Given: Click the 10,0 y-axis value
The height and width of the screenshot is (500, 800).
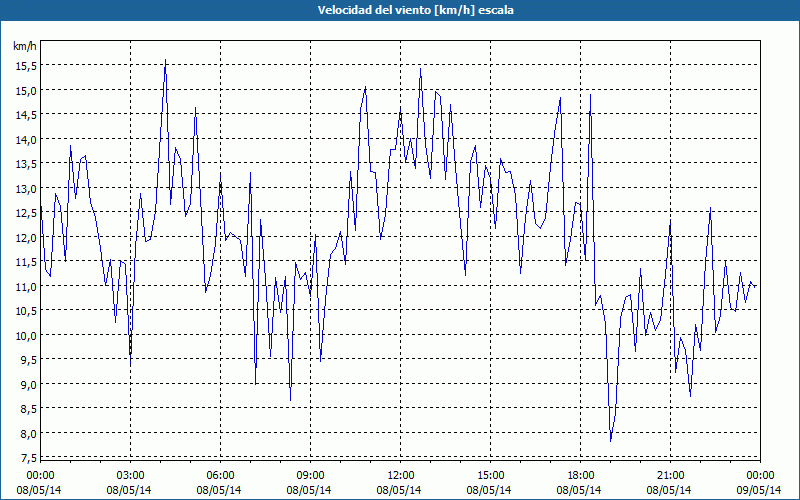Looking at the screenshot, I should pos(26,336).
